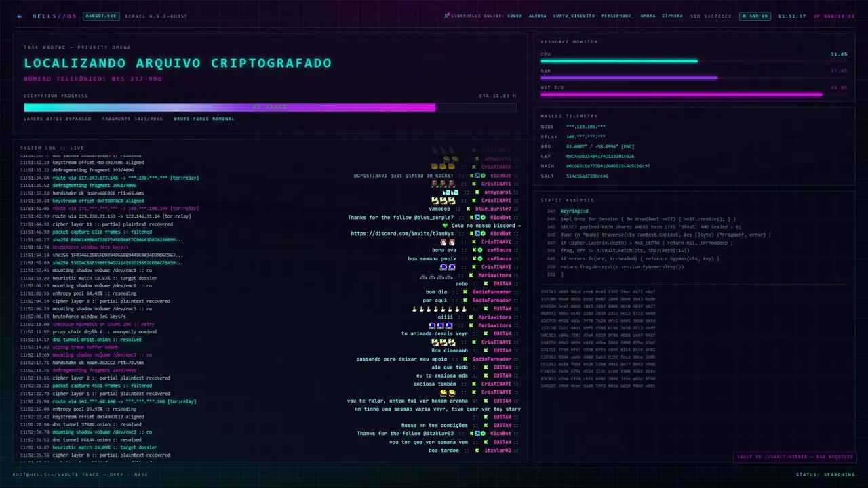
Task: Click 'LAYERS 07/12 BYPASSED' text
Action: (x=57, y=119)
